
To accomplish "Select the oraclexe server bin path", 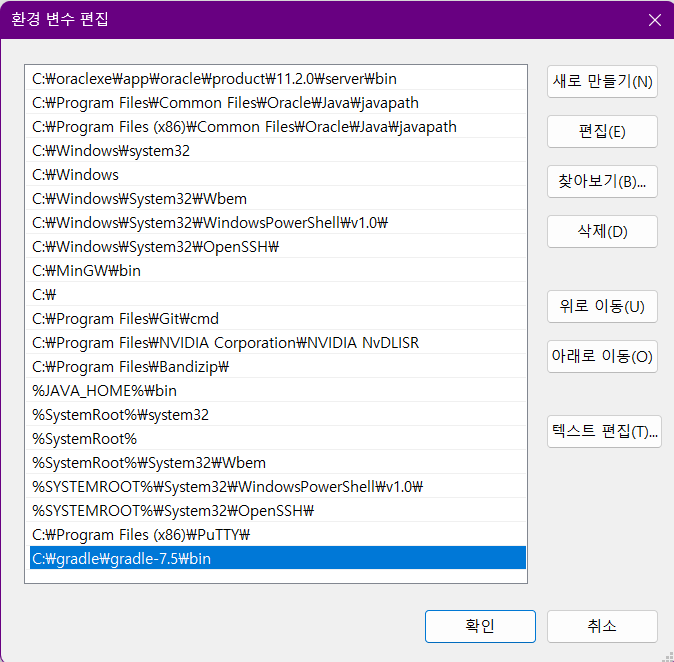I will point(278,79).
